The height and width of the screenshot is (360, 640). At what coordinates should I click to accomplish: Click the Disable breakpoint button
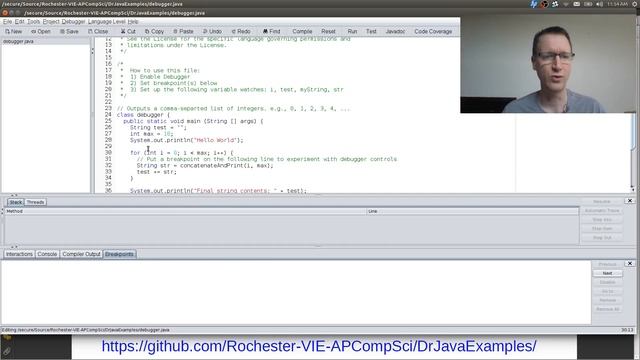(x=607, y=282)
